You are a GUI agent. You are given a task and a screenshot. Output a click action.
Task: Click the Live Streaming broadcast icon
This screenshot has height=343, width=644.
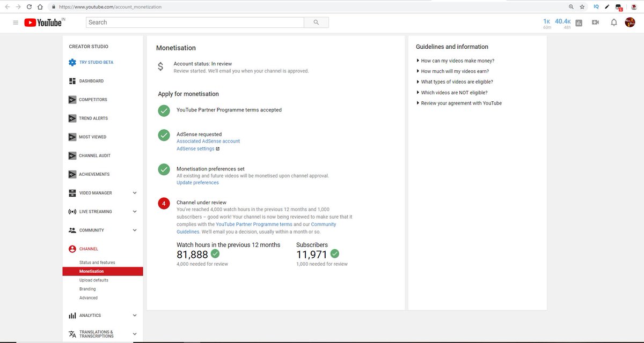pyautogui.click(x=72, y=212)
